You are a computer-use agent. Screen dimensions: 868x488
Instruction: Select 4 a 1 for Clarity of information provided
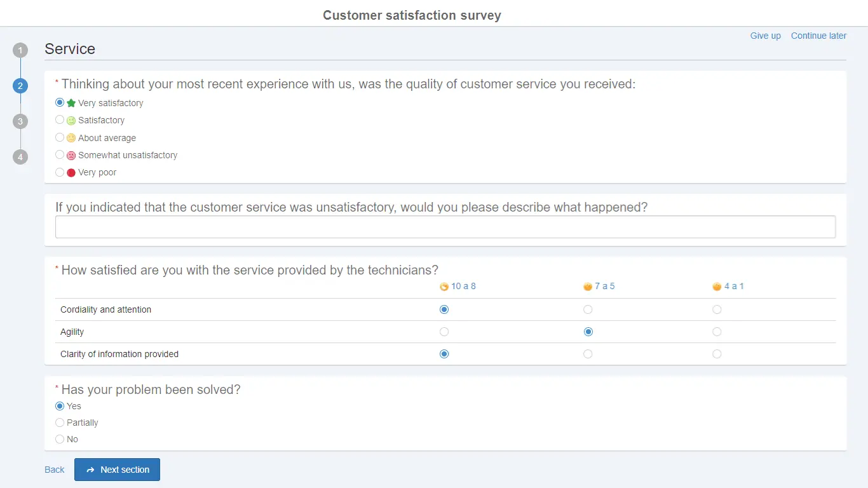(717, 354)
